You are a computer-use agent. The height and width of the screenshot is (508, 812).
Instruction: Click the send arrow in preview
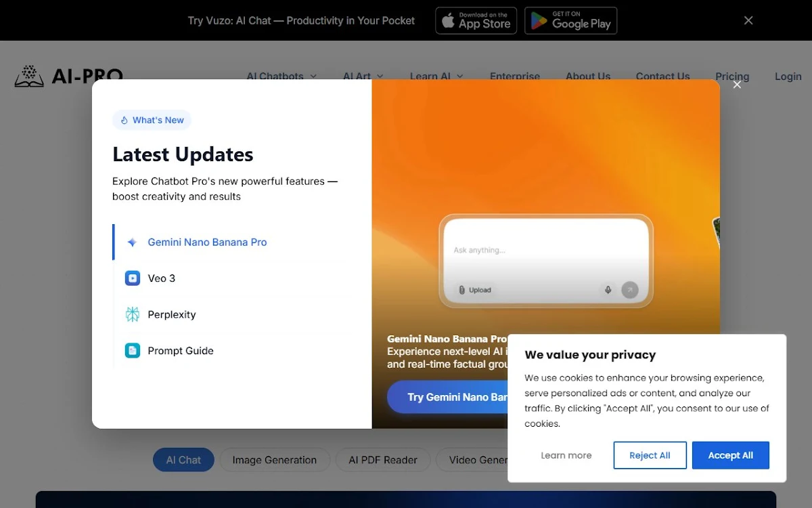click(630, 290)
